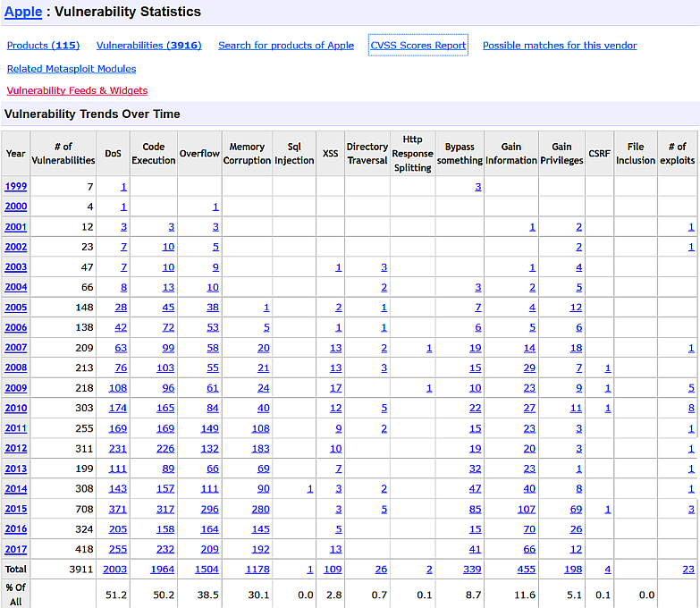Click Total Overflow count 1504
The height and width of the screenshot is (608, 700).
(207, 570)
